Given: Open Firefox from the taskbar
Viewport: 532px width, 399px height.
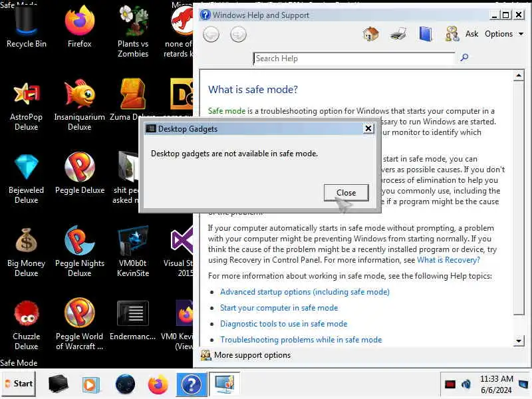Looking at the screenshot, I should click(158, 384).
